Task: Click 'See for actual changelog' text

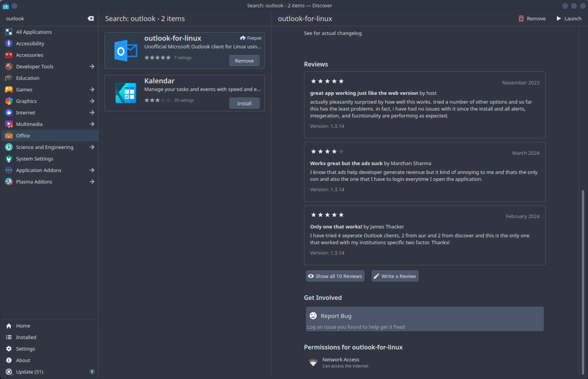Action: click(x=333, y=33)
